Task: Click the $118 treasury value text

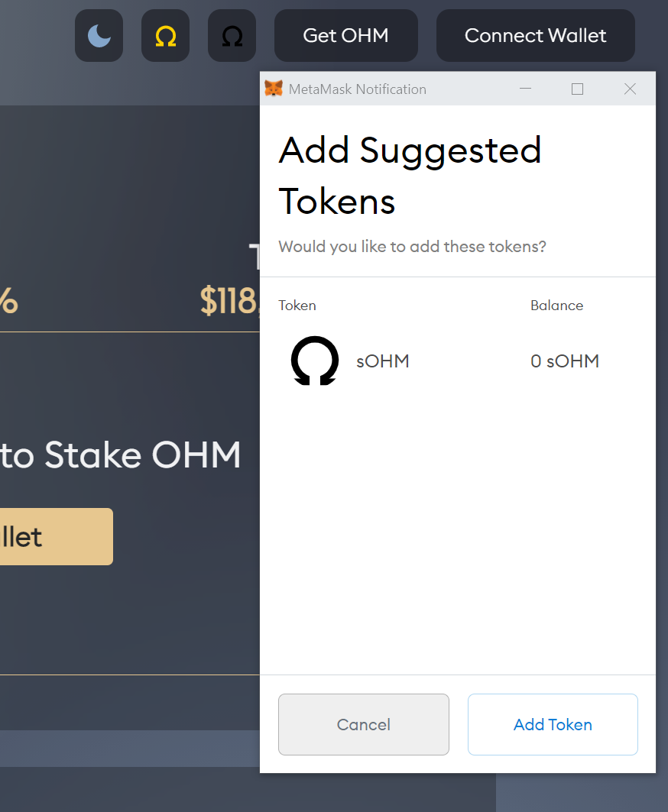Action: click(229, 302)
